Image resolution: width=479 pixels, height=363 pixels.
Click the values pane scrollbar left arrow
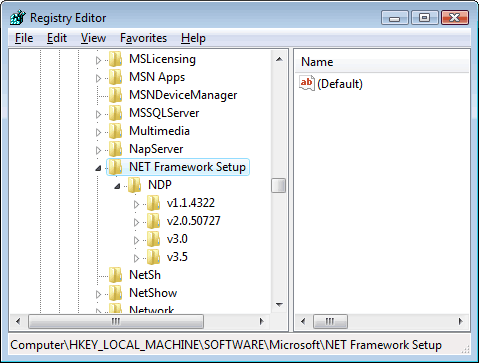(x=303, y=322)
